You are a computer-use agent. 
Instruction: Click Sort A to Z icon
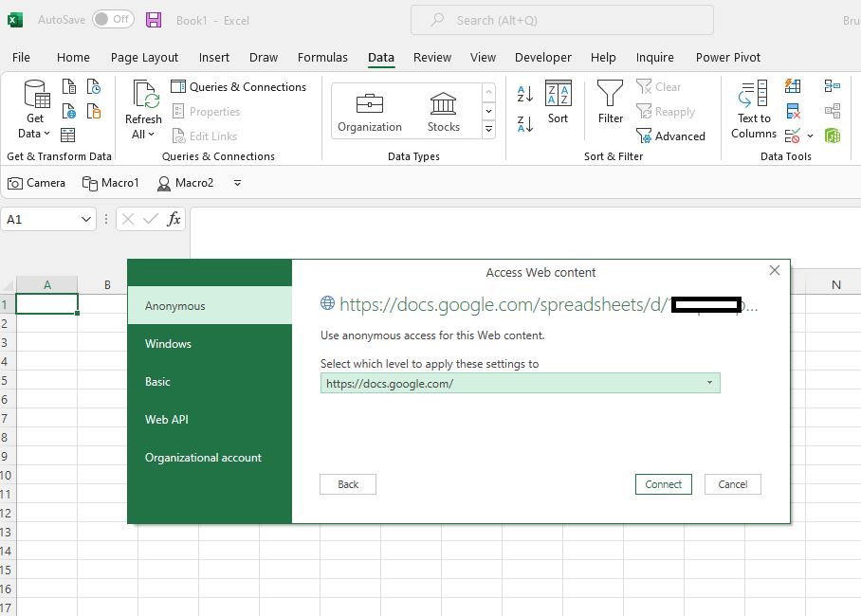point(525,94)
